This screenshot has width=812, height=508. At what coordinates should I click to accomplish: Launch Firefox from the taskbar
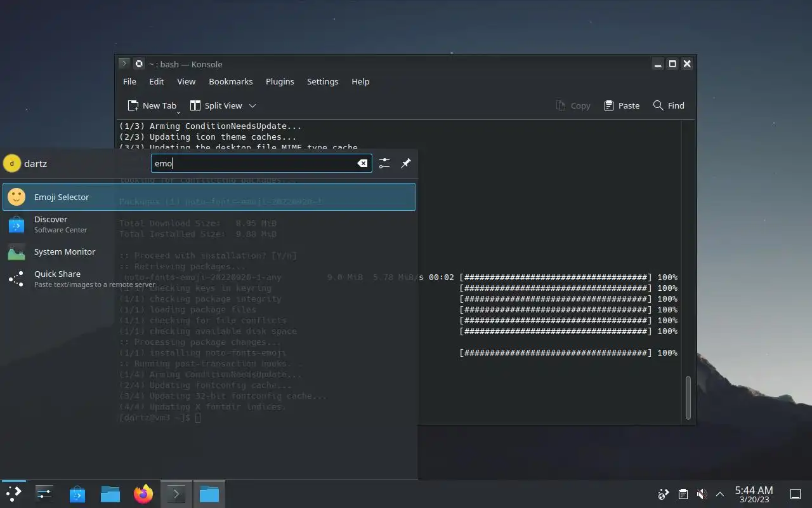tap(143, 493)
